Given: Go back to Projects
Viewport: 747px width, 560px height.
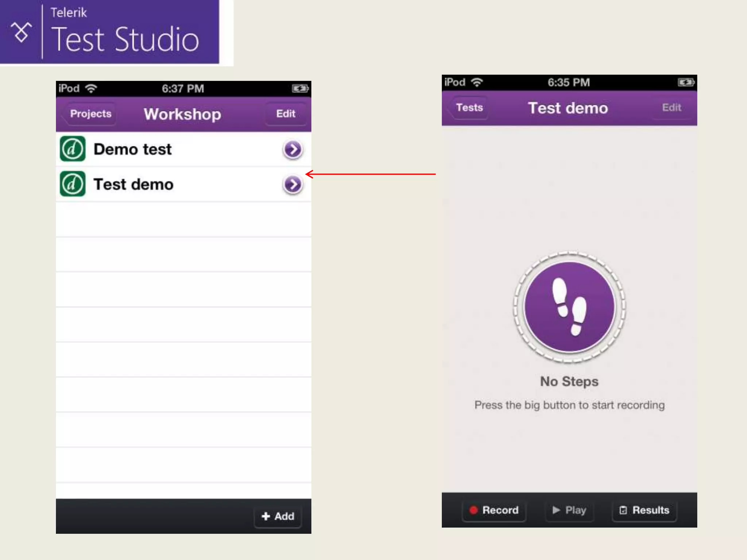Looking at the screenshot, I should 90,114.
